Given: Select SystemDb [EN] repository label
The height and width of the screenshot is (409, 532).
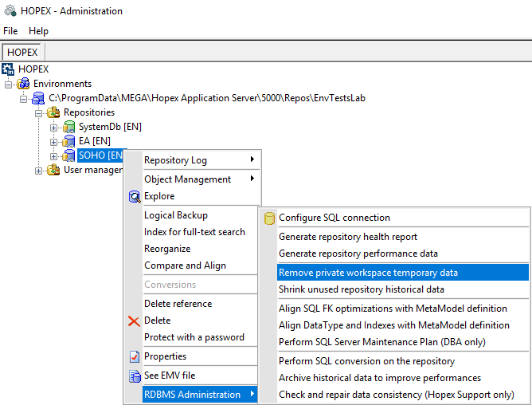Looking at the screenshot, I should (x=110, y=127).
